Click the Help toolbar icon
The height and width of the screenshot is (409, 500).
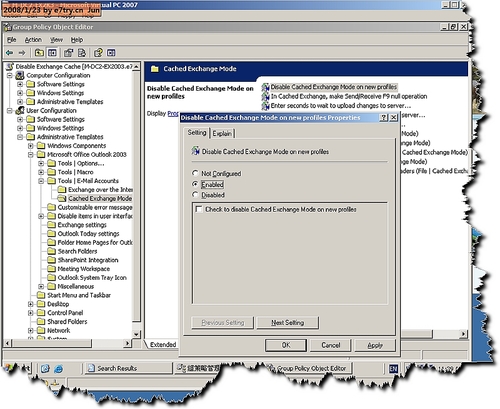pyautogui.click(x=98, y=53)
